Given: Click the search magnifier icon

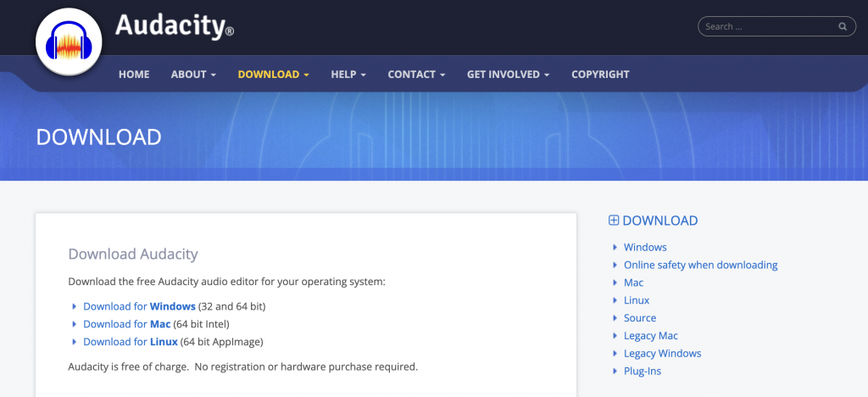Looking at the screenshot, I should pyautogui.click(x=843, y=26).
